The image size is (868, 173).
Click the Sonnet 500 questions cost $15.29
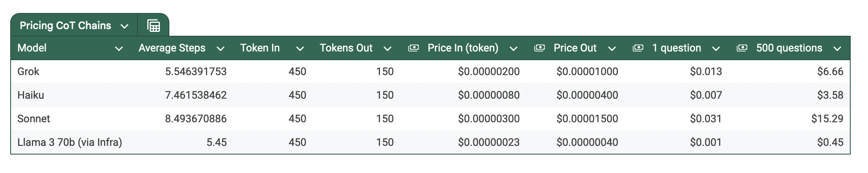point(827,119)
